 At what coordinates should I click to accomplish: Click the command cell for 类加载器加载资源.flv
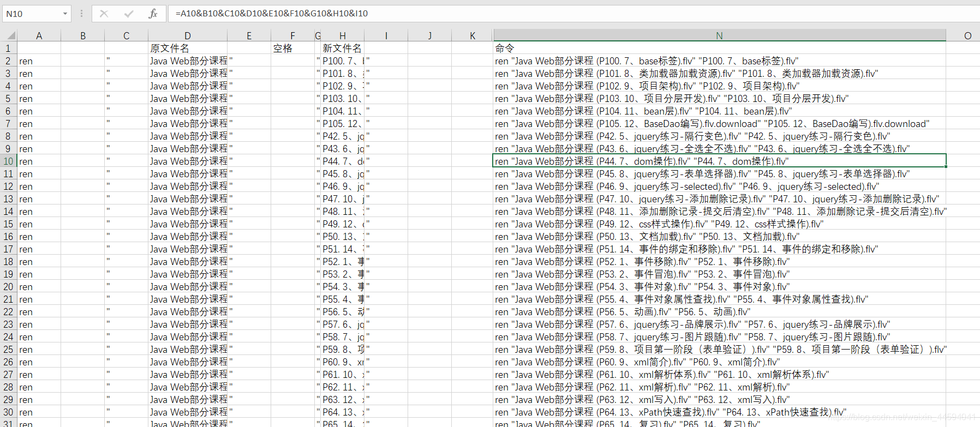[720, 74]
